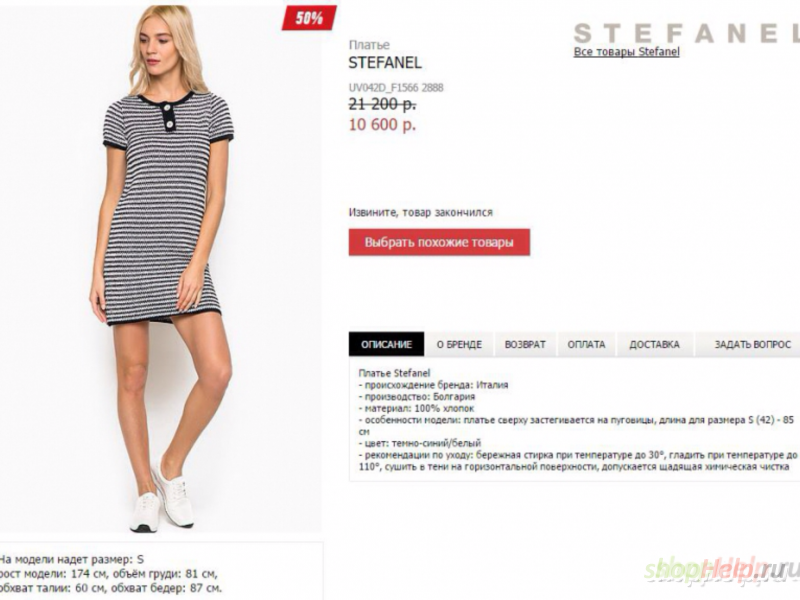This screenshot has width=800, height=600.
Task: Click the 'Извините, товар закончился' notice
Action: (421, 212)
